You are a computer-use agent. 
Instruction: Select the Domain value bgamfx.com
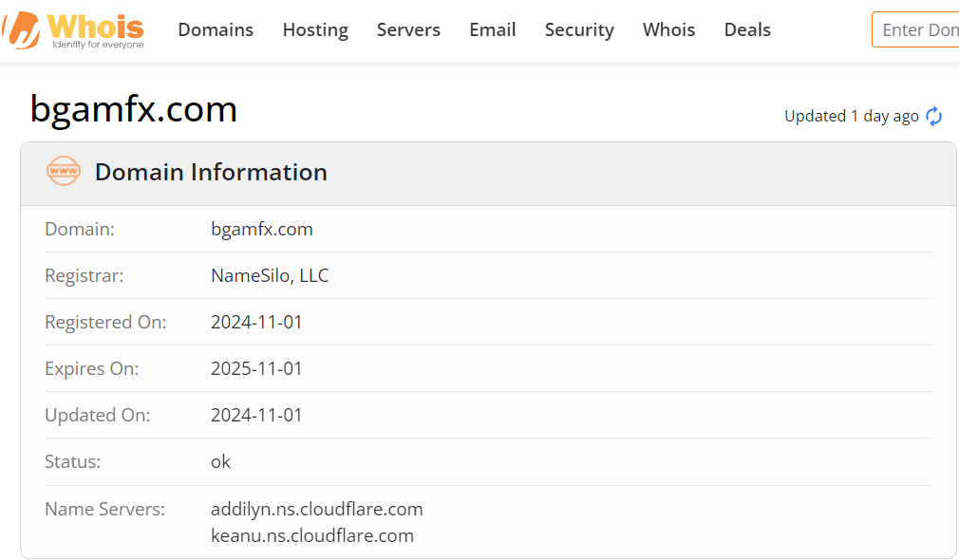pyautogui.click(x=262, y=230)
